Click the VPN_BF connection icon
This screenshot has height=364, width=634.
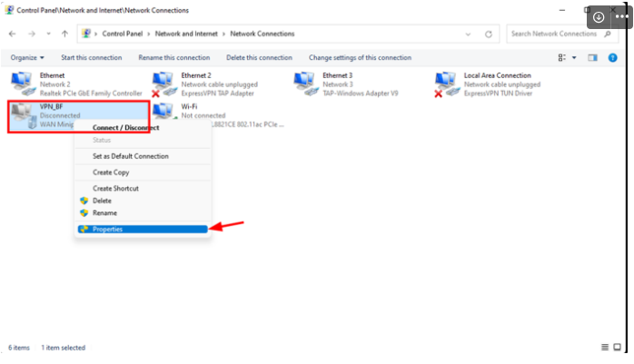point(24,113)
